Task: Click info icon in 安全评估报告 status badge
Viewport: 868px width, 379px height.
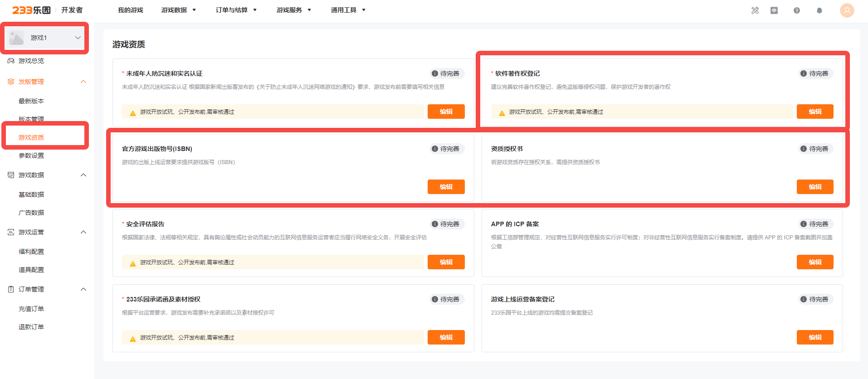Action: click(x=435, y=224)
